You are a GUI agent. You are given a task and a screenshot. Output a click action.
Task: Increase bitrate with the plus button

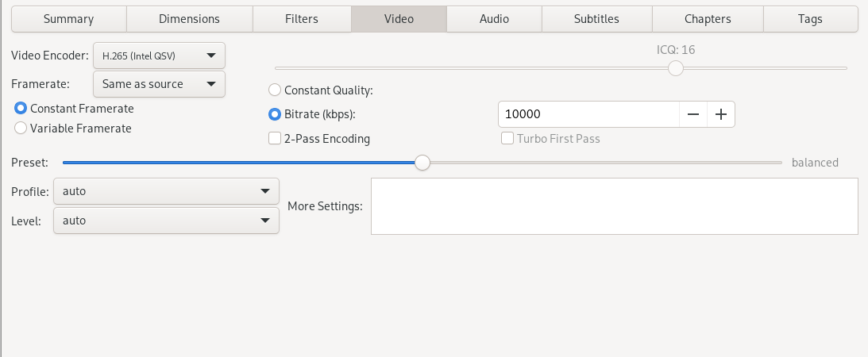point(721,114)
